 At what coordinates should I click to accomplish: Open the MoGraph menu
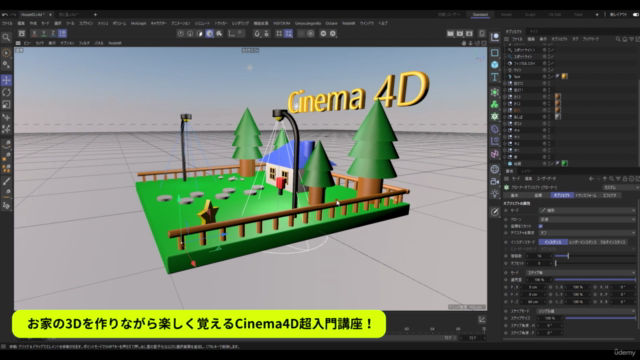pos(138,23)
